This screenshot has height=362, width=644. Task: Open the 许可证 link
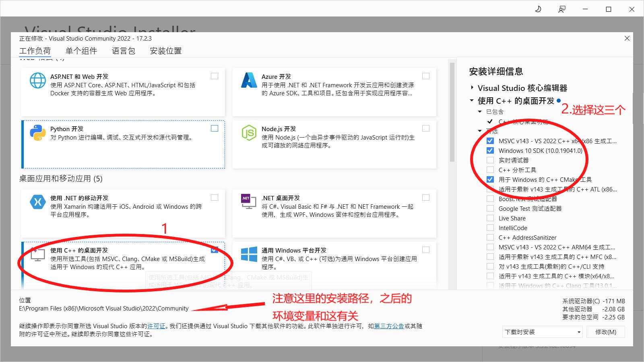156,326
